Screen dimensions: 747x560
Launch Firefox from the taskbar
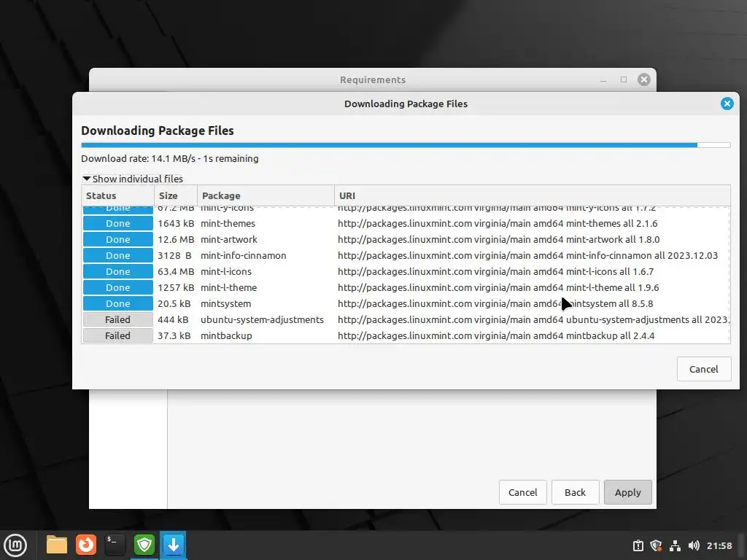pos(86,545)
